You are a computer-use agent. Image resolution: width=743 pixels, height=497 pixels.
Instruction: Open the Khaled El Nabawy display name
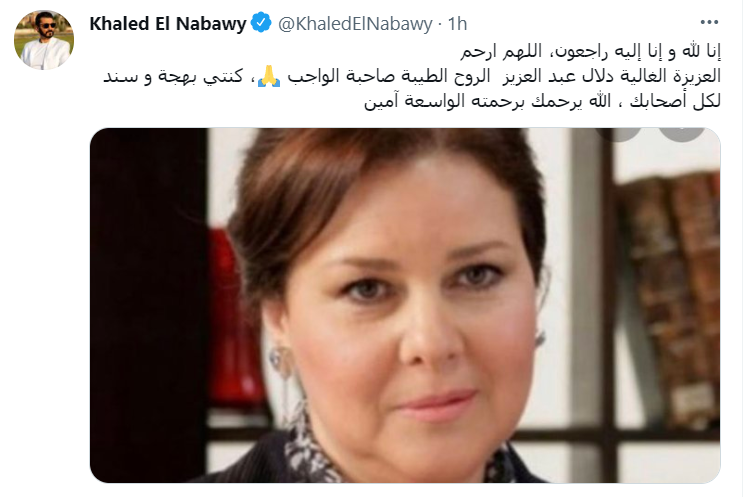pyautogui.click(x=168, y=23)
